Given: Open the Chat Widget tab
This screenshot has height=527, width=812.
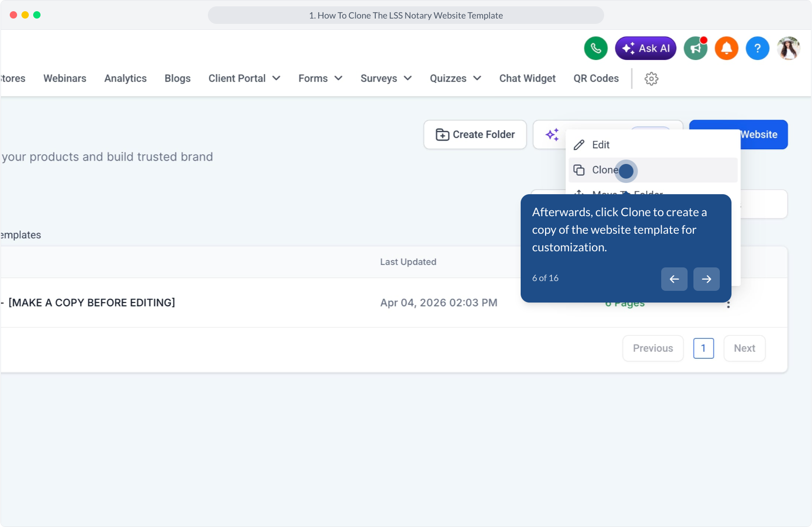Looking at the screenshot, I should pos(528,79).
